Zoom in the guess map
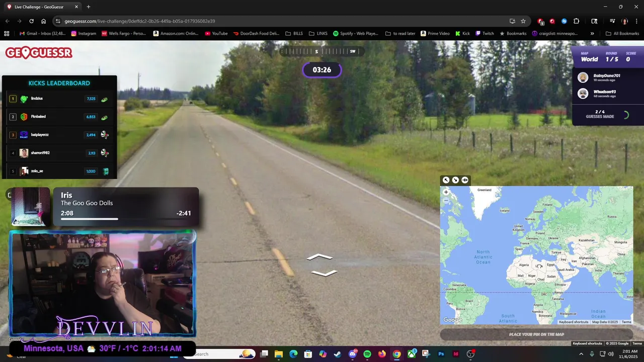Viewport: 644px width, 362px height. (446, 192)
